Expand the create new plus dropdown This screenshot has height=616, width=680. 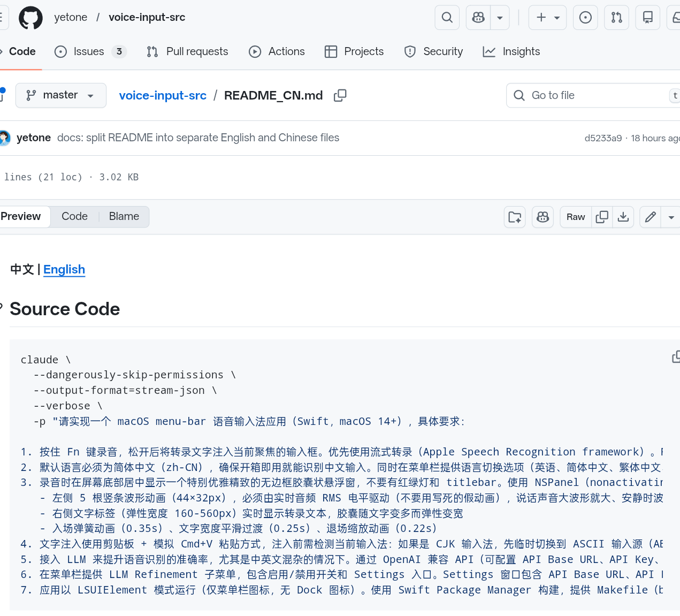(x=547, y=18)
